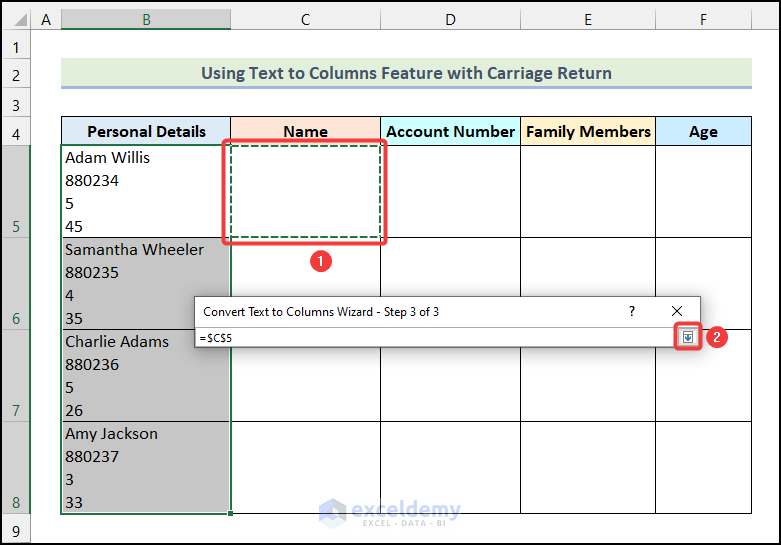Image resolution: width=781 pixels, height=545 pixels.
Task: Close the Convert Text to Columns wizard
Action: [677, 311]
